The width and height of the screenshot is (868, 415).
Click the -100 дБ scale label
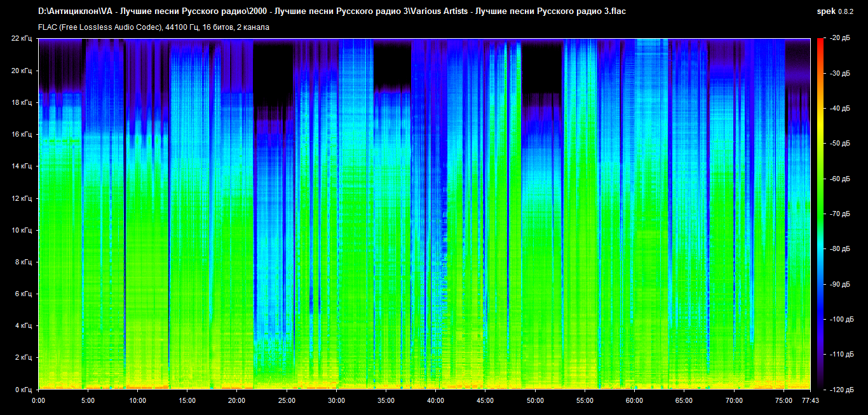click(841, 319)
